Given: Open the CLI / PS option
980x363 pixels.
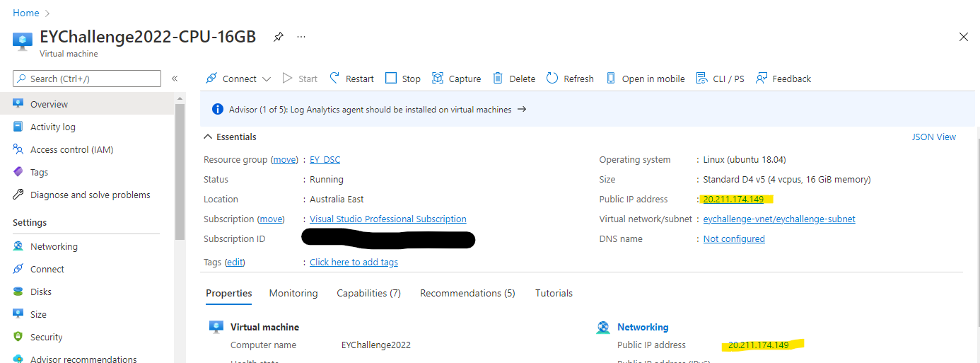Looking at the screenshot, I should 720,79.
